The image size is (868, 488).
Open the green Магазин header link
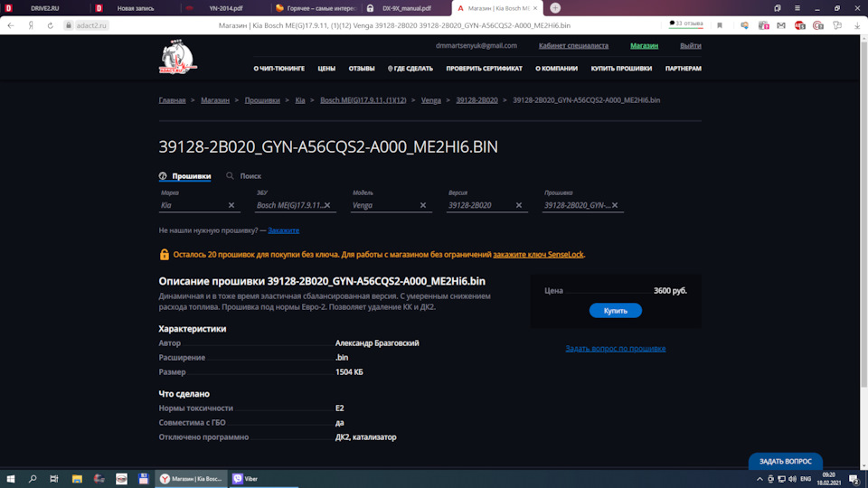(644, 45)
